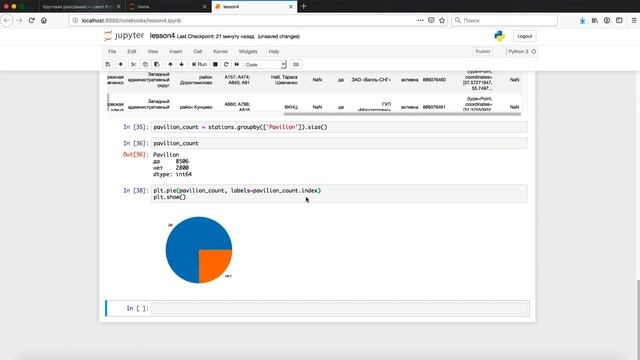Viewport: 640px width, 360px height.
Task: Open the View menu
Action: pyautogui.click(x=153, y=51)
